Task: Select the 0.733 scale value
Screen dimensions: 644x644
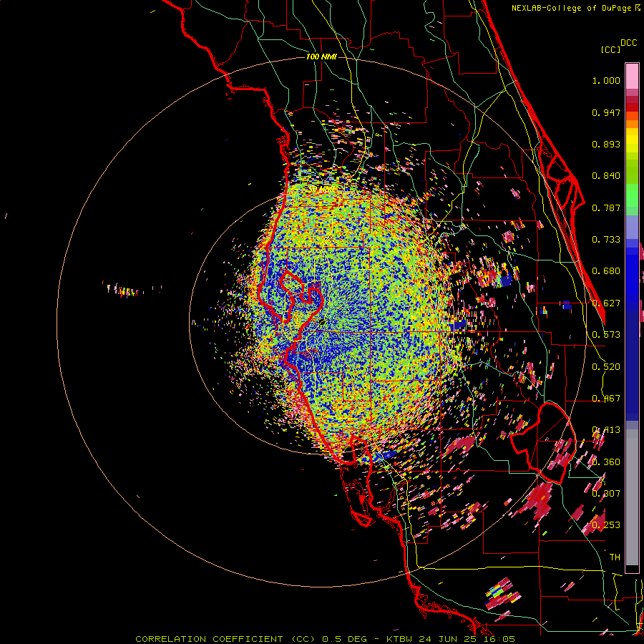Action: (x=606, y=240)
